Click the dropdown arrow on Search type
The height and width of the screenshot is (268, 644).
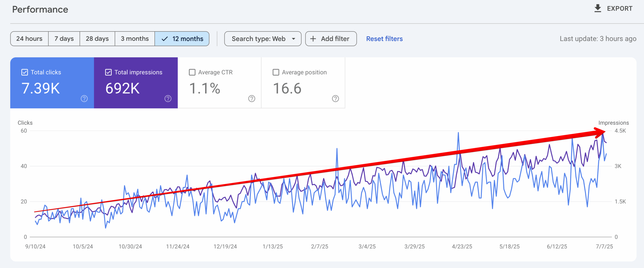[x=294, y=39]
